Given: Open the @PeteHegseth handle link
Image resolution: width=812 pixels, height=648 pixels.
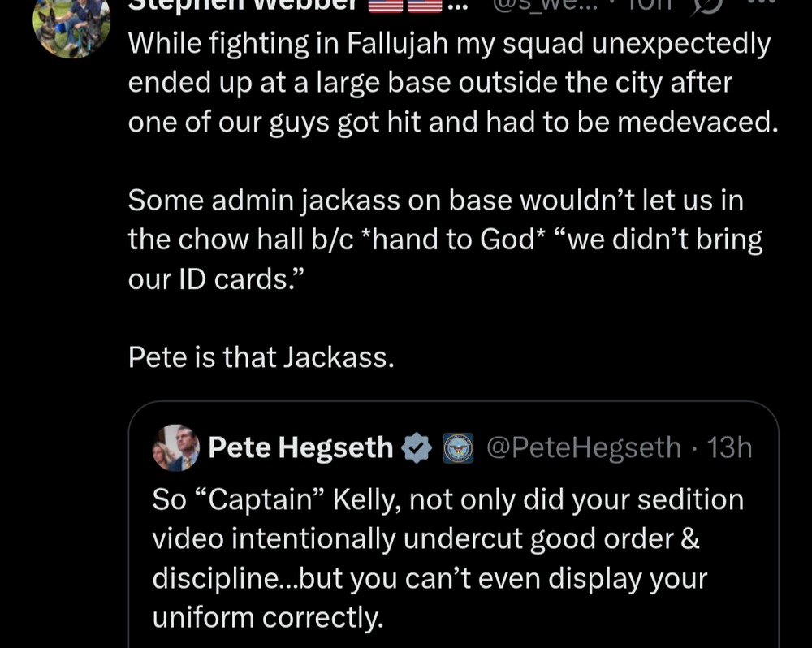Looking at the screenshot, I should point(583,447).
